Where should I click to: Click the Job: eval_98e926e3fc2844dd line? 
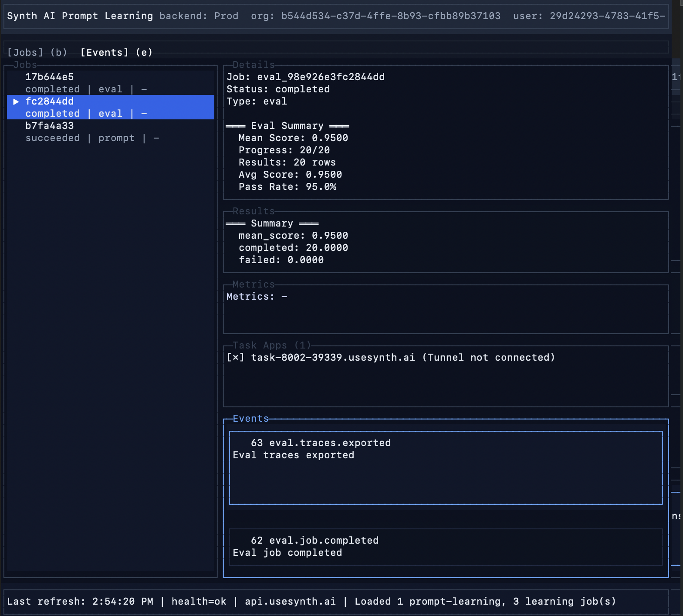[x=305, y=77]
